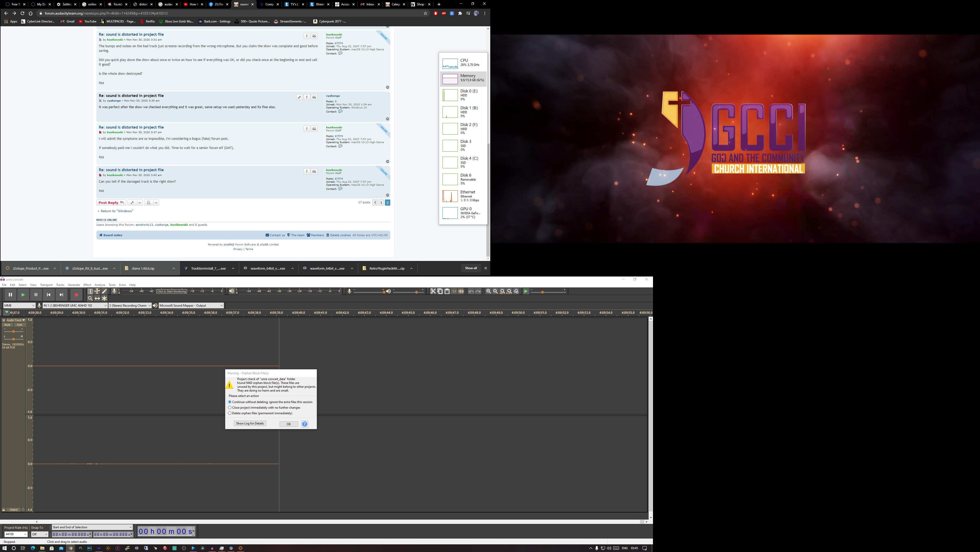980x552 pixels.
Task: Open the 2 (Stereo) Recording Channels dropdown
Action: coord(130,306)
